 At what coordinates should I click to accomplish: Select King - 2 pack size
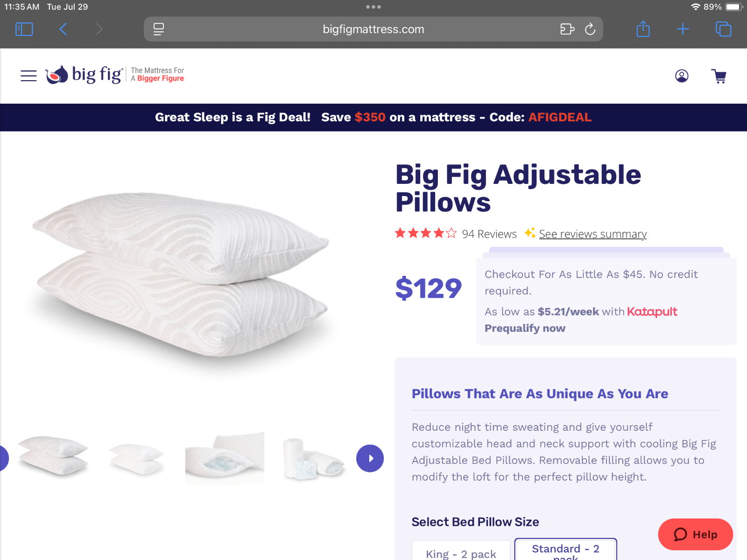pyautogui.click(x=461, y=551)
